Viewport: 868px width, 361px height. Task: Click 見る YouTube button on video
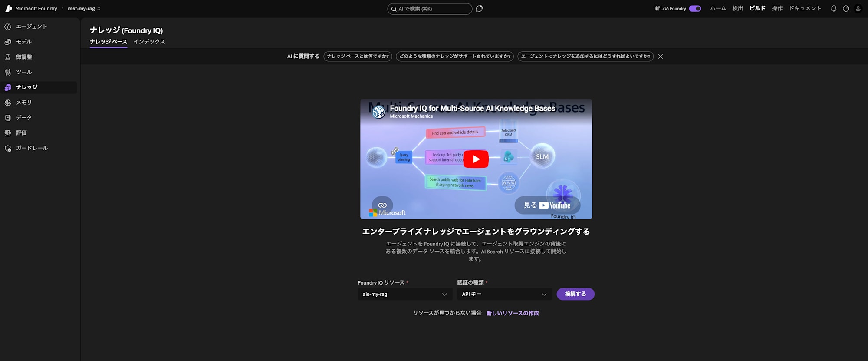(547, 205)
